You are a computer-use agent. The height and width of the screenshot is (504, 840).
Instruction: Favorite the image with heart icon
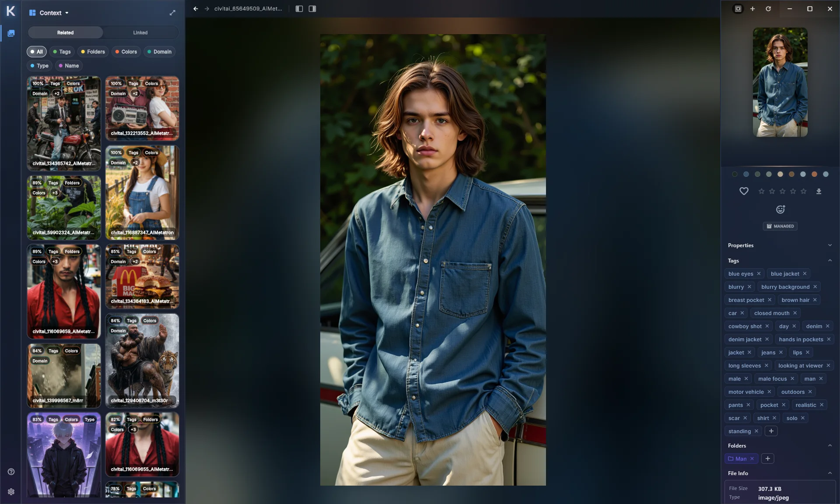click(744, 191)
